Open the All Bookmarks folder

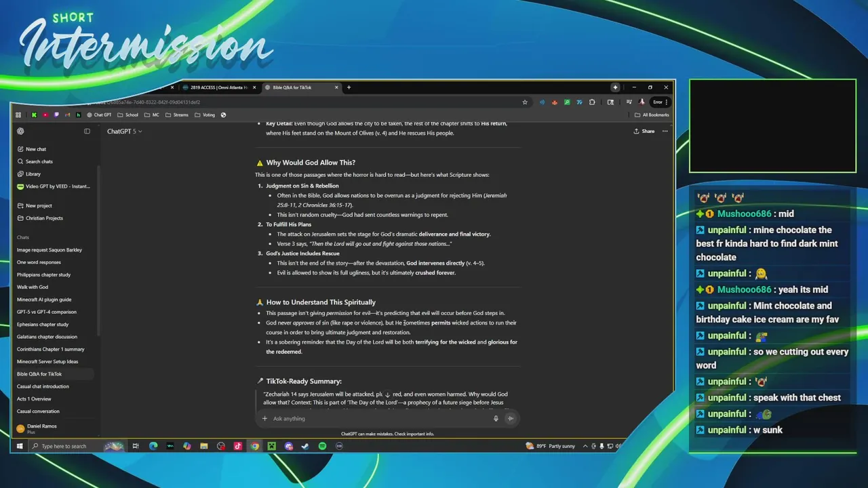point(652,115)
